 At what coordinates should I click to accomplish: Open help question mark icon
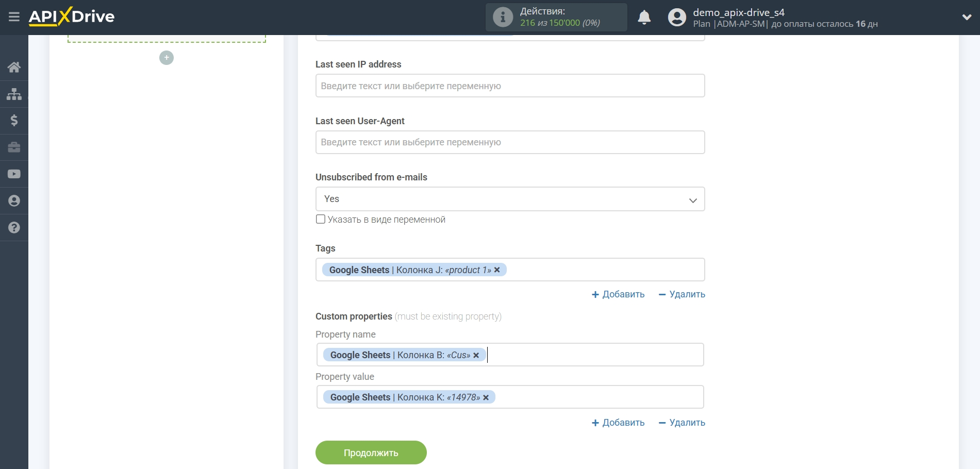pyautogui.click(x=14, y=228)
